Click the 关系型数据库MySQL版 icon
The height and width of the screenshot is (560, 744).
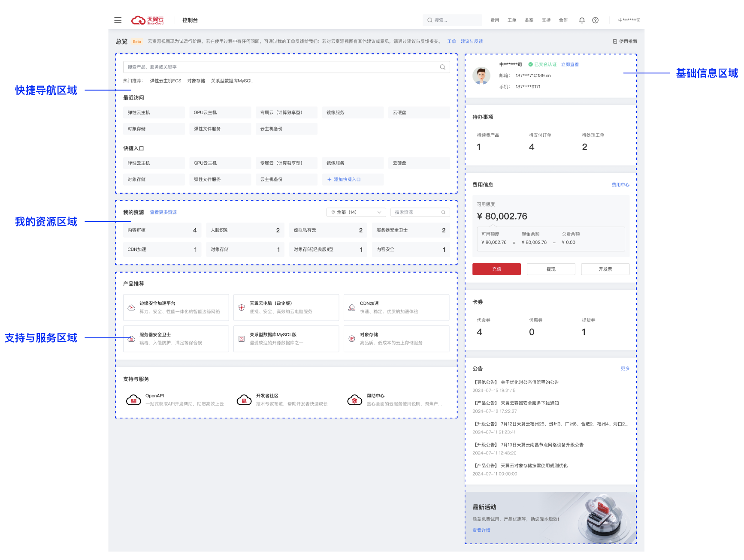tap(242, 339)
